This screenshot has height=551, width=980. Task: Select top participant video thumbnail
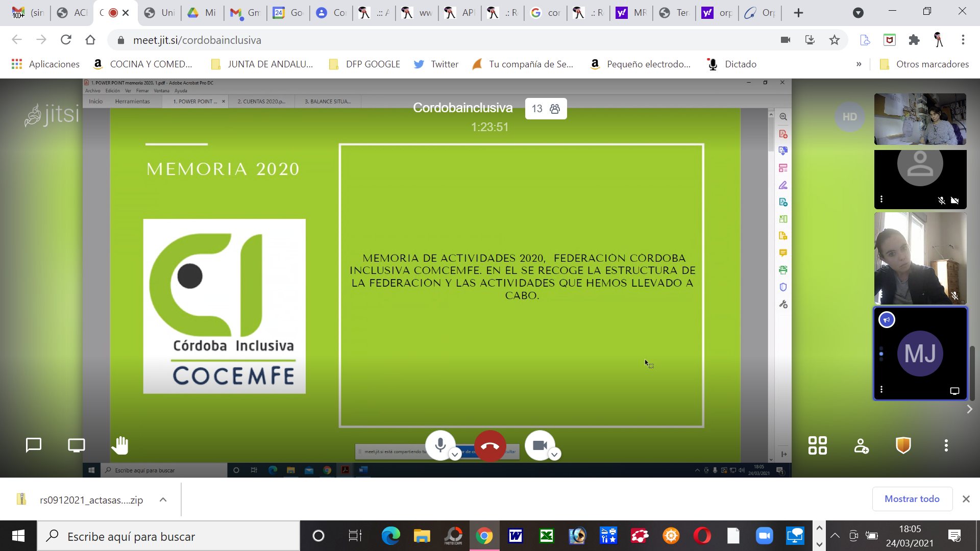point(920,119)
